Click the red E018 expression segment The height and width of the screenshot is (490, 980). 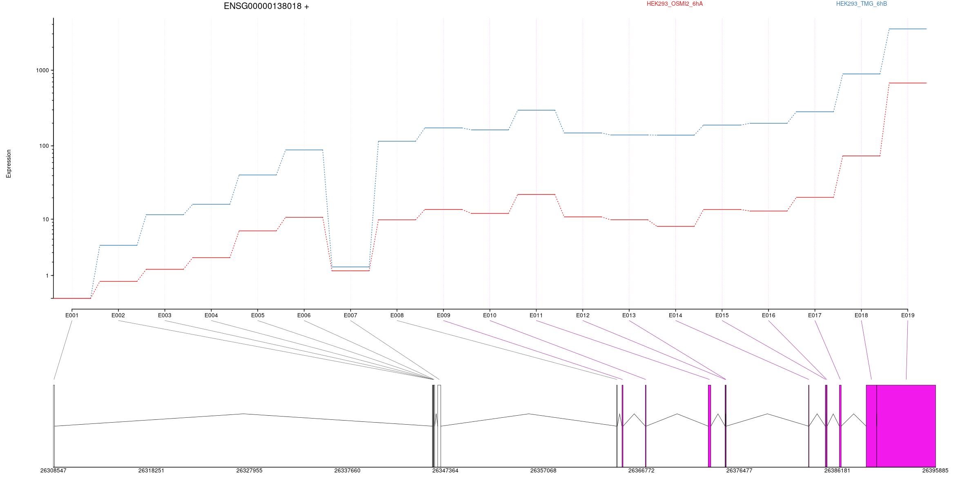[x=861, y=156]
